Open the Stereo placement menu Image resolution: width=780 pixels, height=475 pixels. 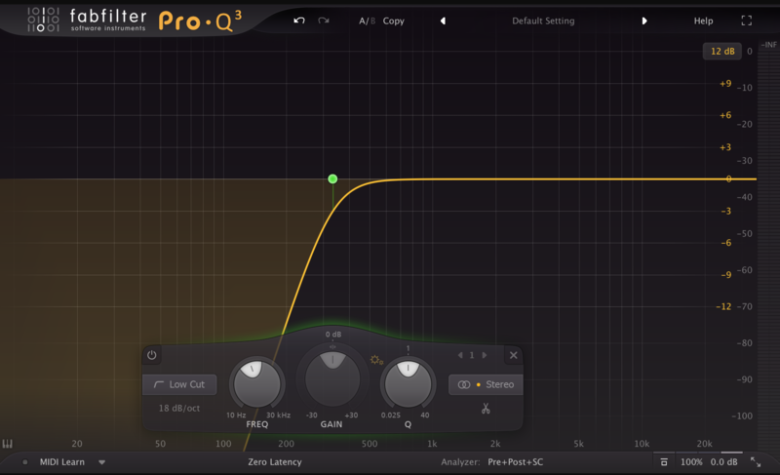tap(486, 384)
